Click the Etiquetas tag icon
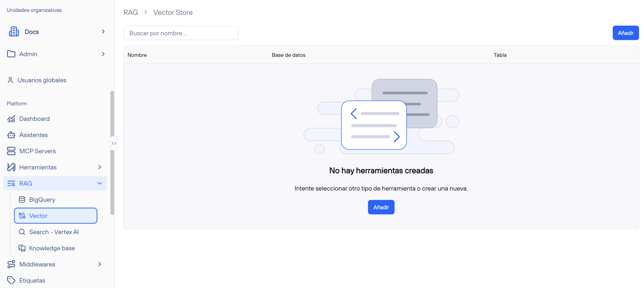 click(x=11, y=280)
